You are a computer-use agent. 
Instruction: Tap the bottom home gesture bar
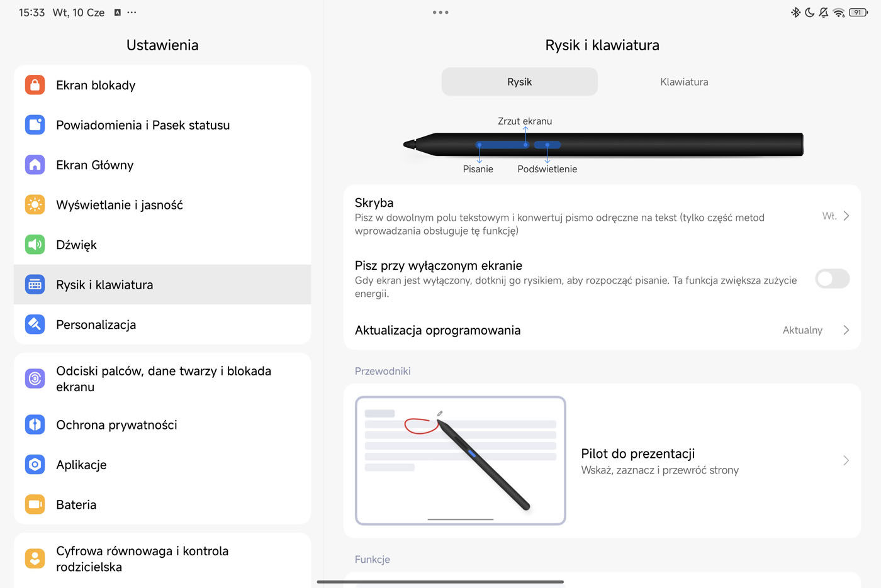pyautogui.click(x=441, y=582)
